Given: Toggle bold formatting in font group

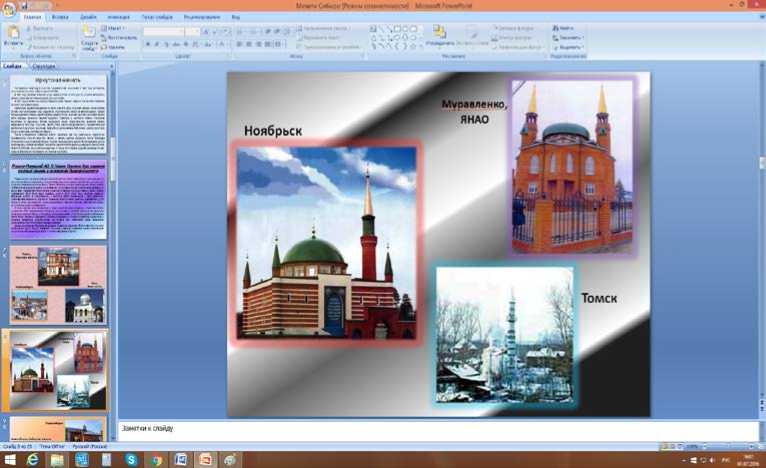Looking at the screenshot, I should (x=147, y=45).
